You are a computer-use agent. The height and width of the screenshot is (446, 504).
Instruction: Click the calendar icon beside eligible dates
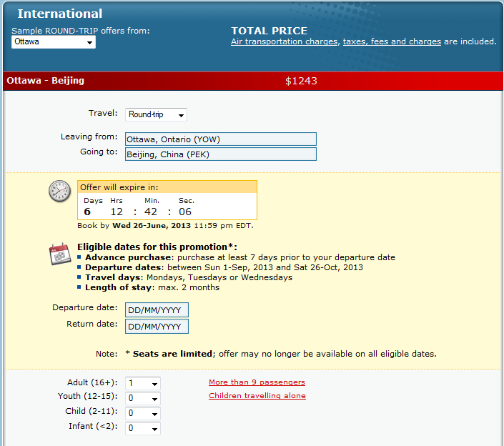tap(60, 254)
